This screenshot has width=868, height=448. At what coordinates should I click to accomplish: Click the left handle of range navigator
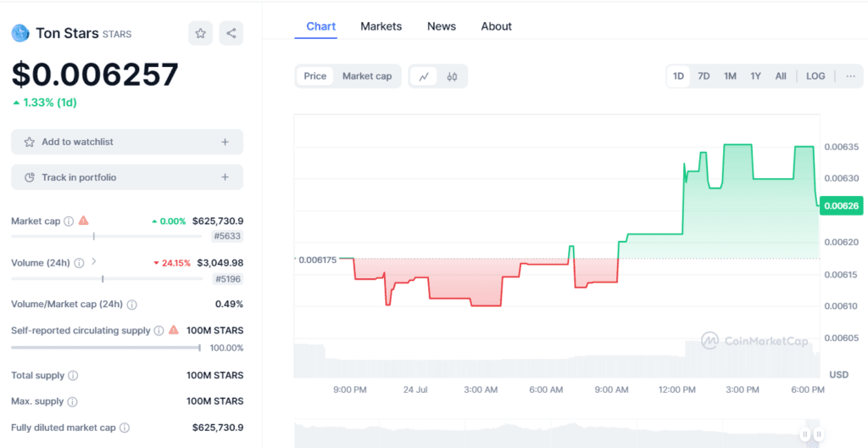(805, 434)
